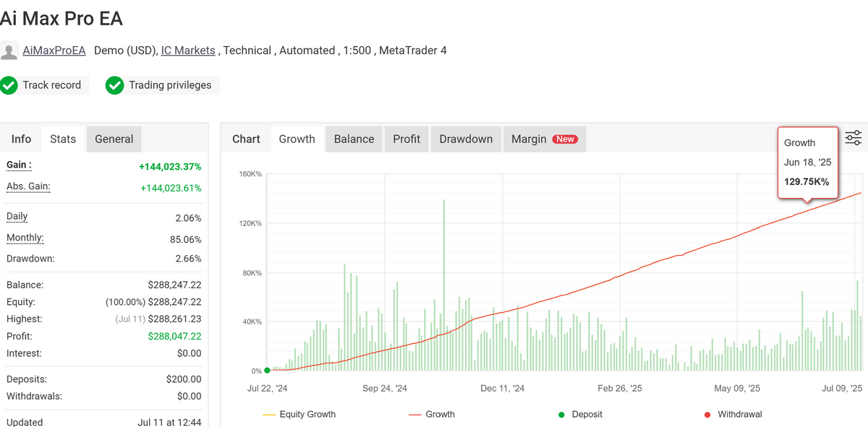Click the green Profit value $288,047.22
The height and width of the screenshot is (427, 868).
[x=174, y=336]
